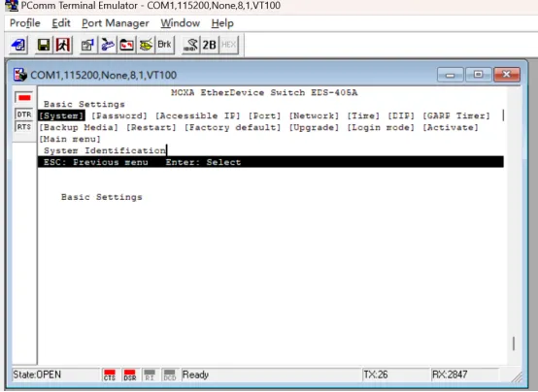Close the COM1 child window
Viewport: 538px width, 392px height.
(x=506, y=75)
